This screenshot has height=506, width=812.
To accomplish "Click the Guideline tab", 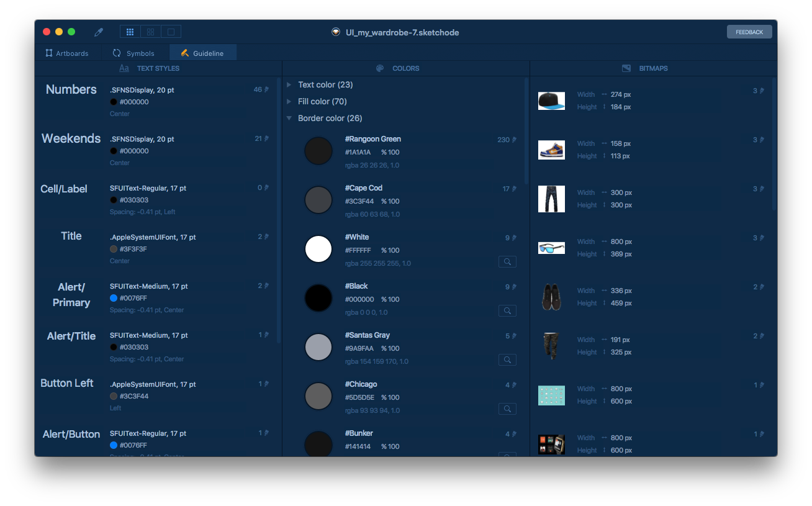I will (202, 53).
